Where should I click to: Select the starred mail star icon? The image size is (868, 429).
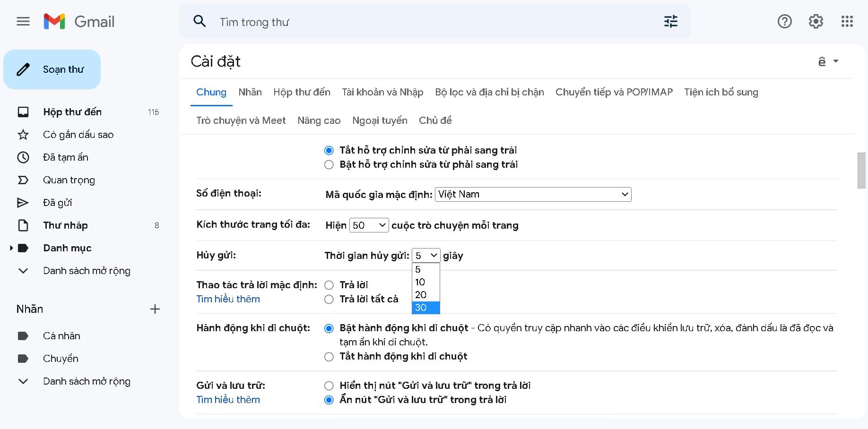click(x=23, y=134)
